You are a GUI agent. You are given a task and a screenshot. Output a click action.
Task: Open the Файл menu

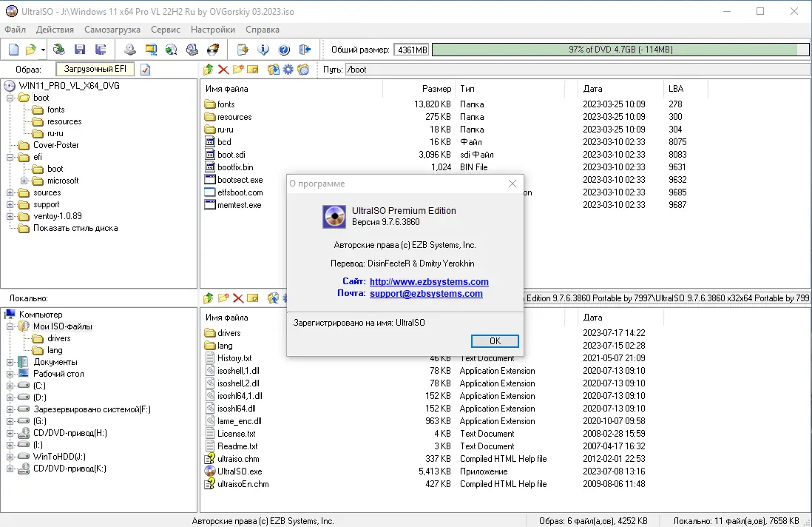(x=15, y=30)
